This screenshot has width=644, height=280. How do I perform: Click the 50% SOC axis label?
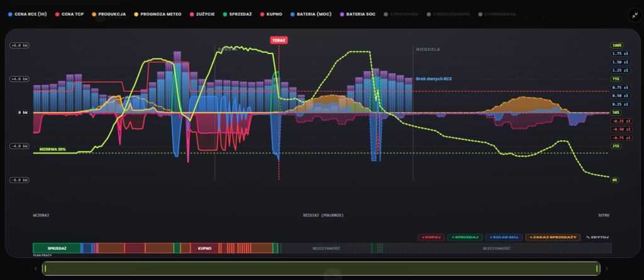tap(616, 112)
